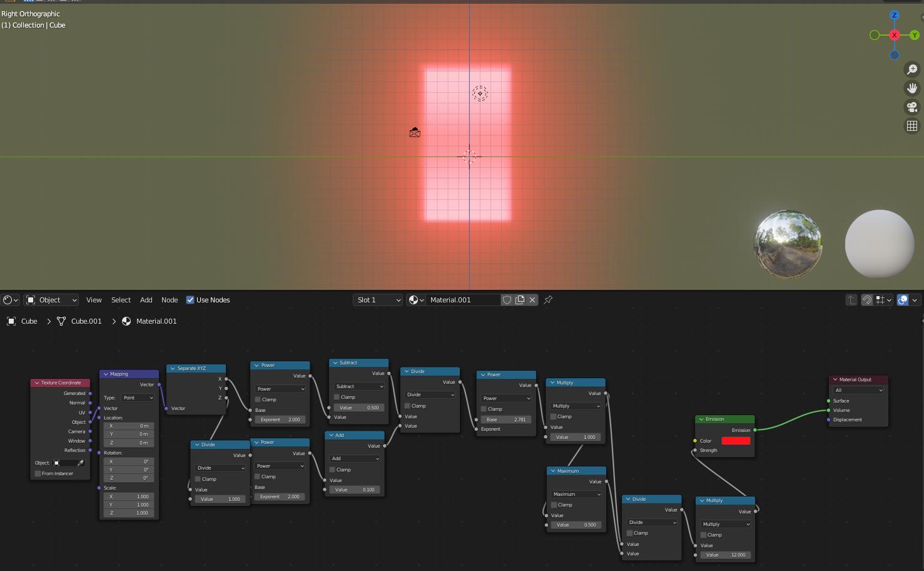Click the browse material sphere icon beside Material.001

(414, 300)
